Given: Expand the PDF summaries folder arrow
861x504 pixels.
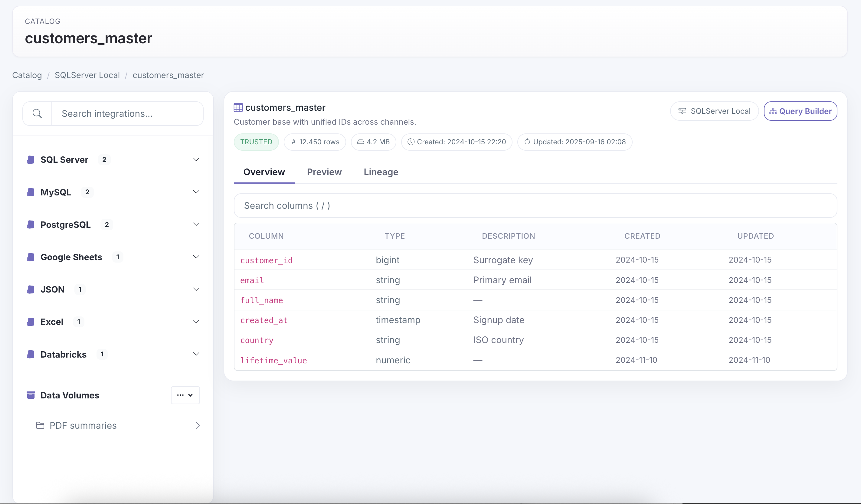Looking at the screenshot, I should (x=198, y=425).
